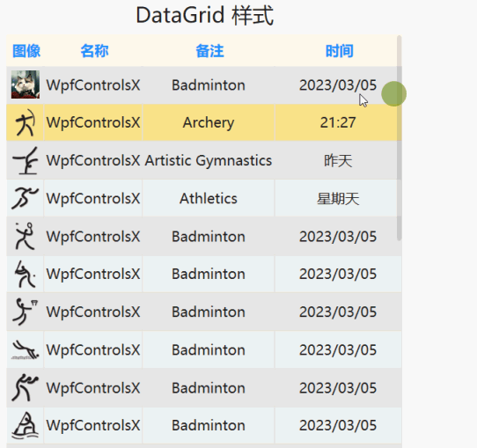Click WpfControlsX beside the canoe slalom pictogram
This screenshot has height=448, width=477.
point(93,425)
